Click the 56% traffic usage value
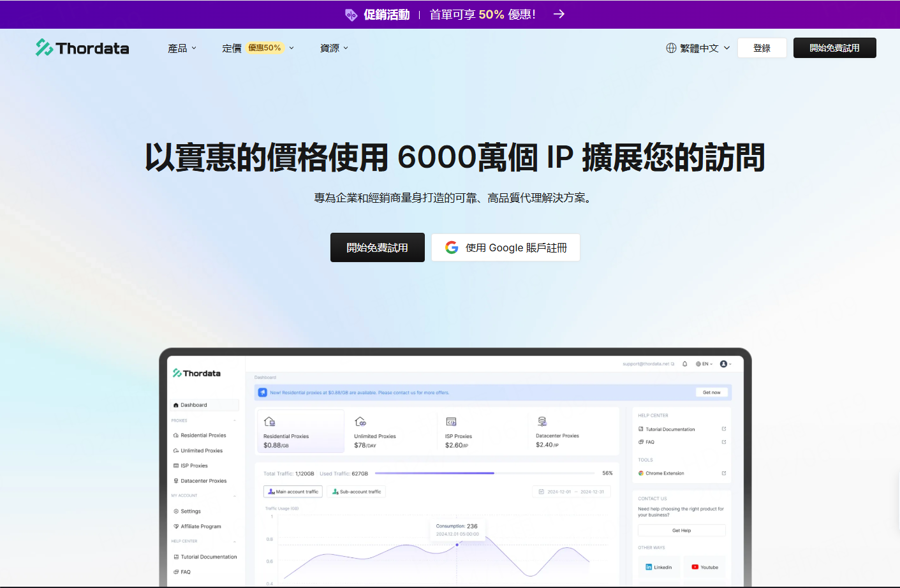The image size is (900, 588). click(607, 473)
